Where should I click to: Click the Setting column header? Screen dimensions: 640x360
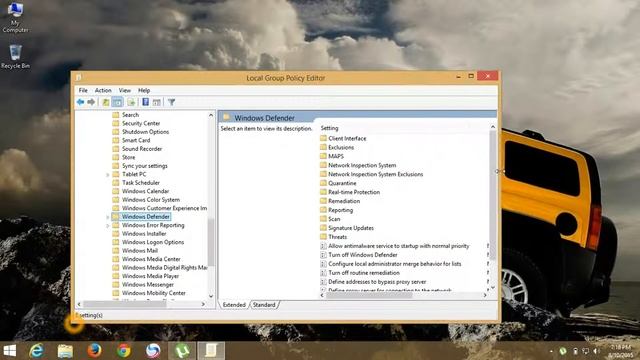pyautogui.click(x=329, y=128)
